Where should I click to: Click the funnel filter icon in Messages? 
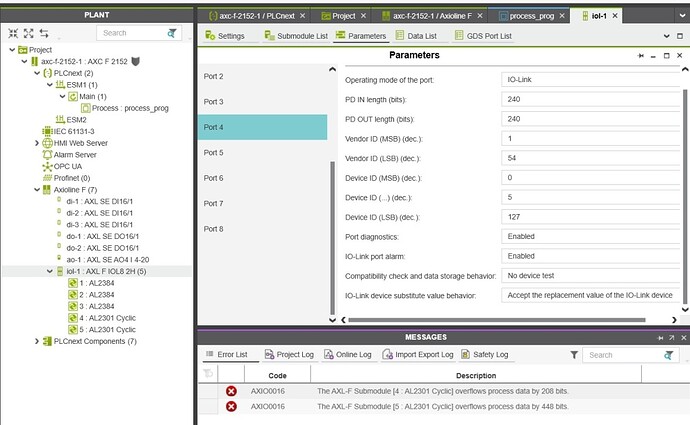point(574,355)
